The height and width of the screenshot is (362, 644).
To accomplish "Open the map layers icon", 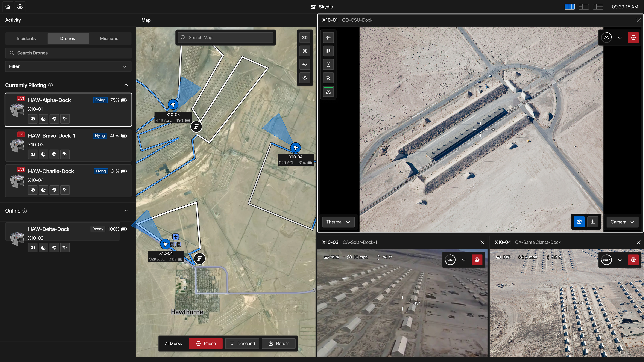I will point(304,51).
